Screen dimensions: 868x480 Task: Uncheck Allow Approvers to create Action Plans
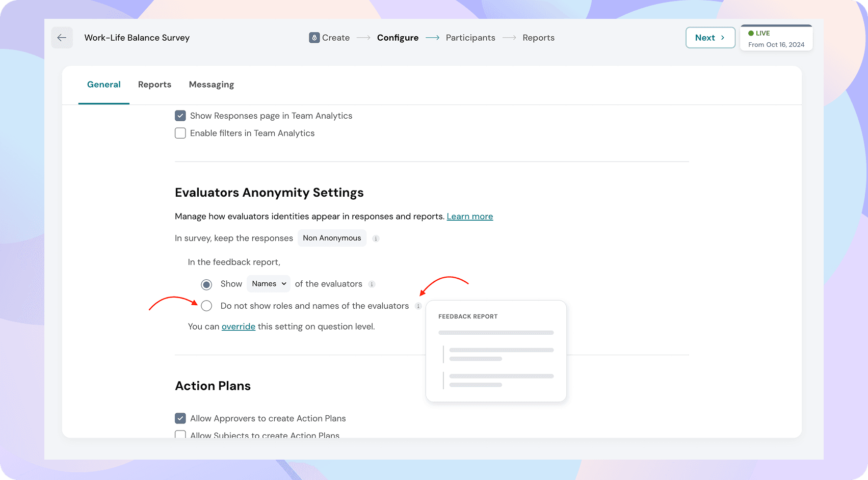pyautogui.click(x=180, y=418)
